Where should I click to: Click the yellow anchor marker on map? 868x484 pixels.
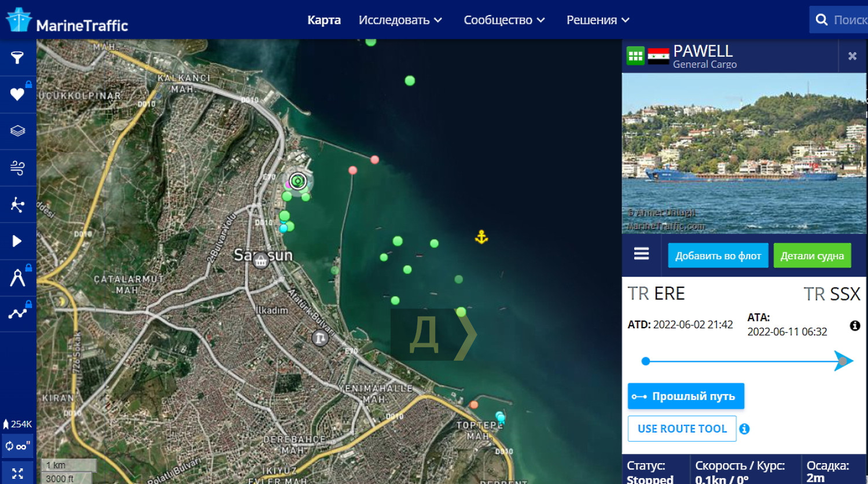481,237
